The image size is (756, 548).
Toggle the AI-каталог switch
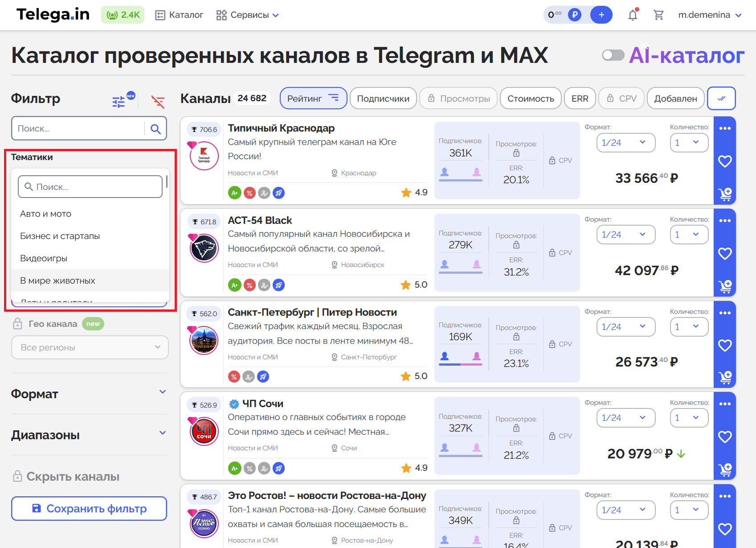pyautogui.click(x=613, y=55)
